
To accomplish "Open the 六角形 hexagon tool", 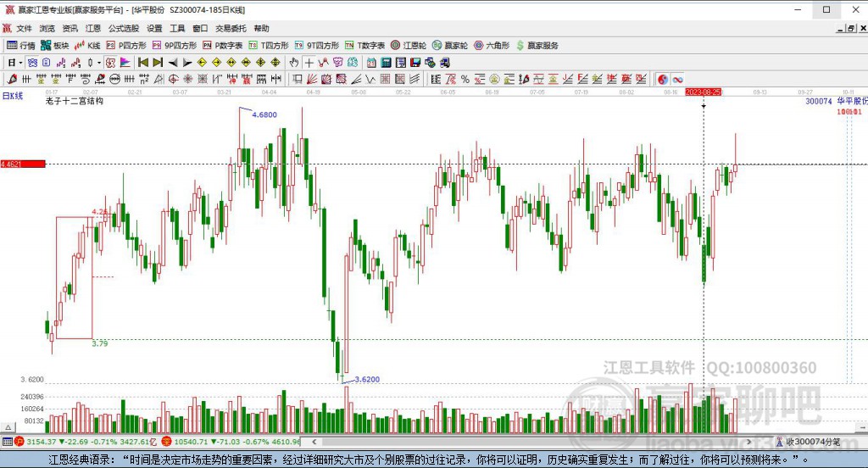I will (x=492, y=46).
